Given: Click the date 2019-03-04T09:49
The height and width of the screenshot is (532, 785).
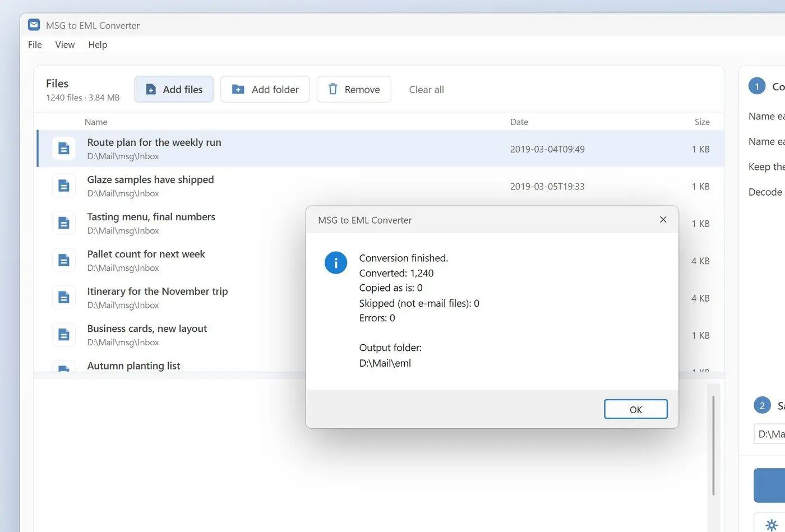Looking at the screenshot, I should tap(547, 149).
